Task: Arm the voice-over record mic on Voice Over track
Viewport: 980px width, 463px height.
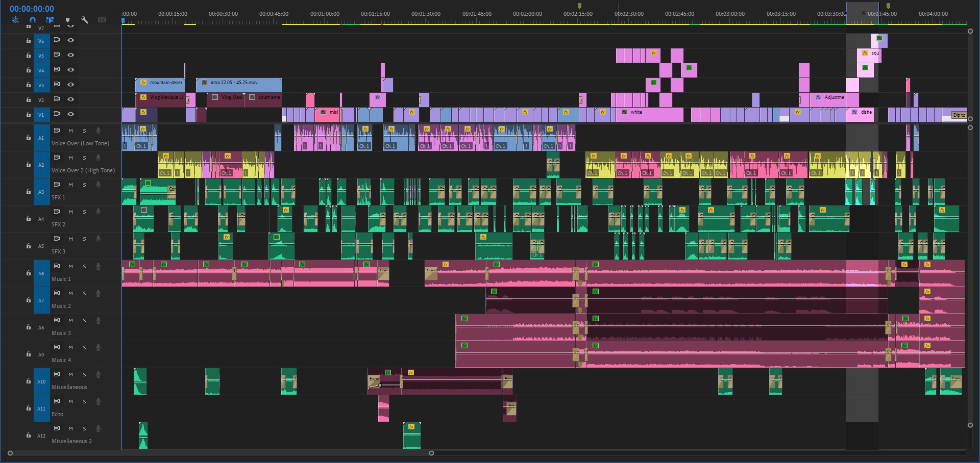Action: 98,131
